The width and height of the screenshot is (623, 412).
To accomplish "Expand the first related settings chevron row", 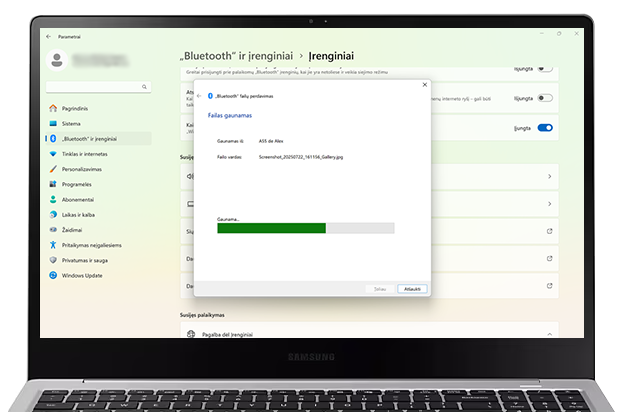I will (549, 177).
